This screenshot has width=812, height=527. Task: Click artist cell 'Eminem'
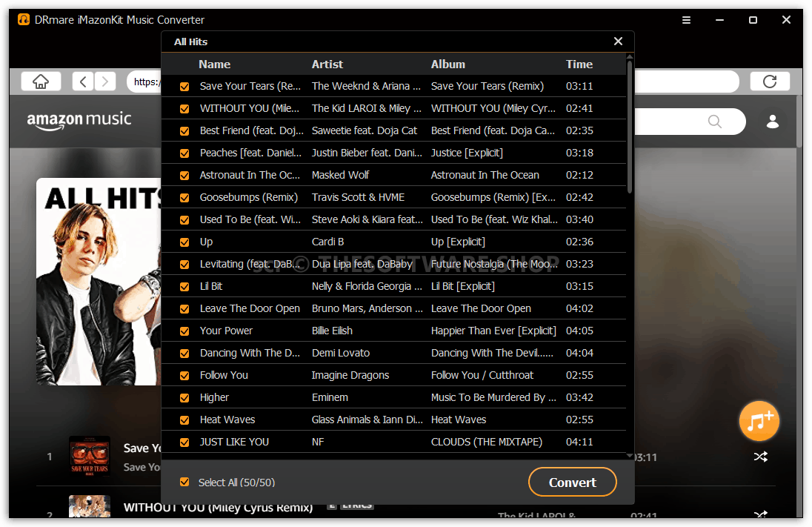pyautogui.click(x=330, y=397)
